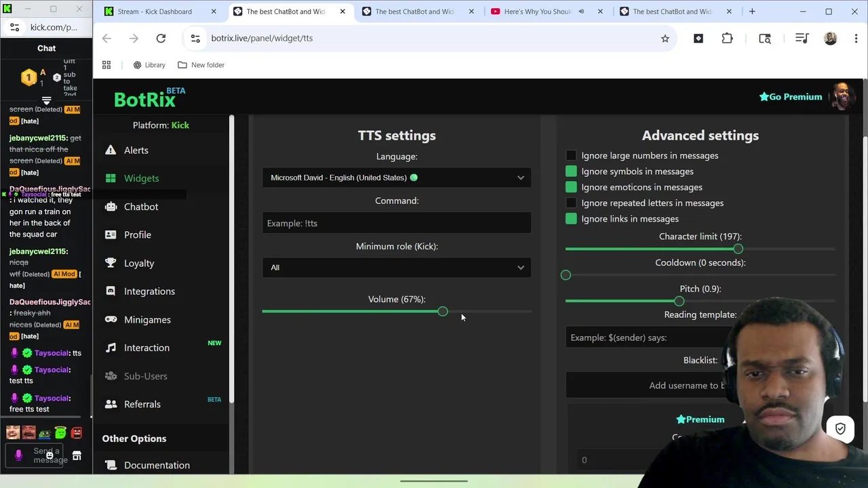
Task: Open the Premium star label in advanced settings
Action: 701,420
